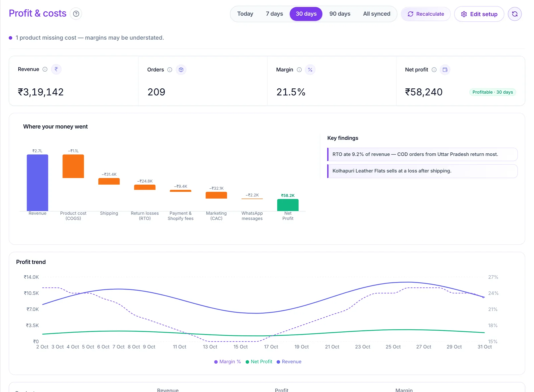Click the rupee icon on Revenue card
The height and width of the screenshot is (392, 534).
56,69
